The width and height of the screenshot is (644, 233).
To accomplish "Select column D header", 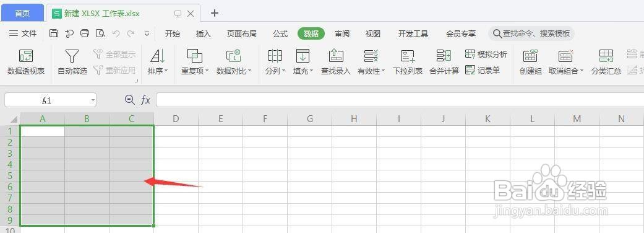I will pyautogui.click(x=176, y=119).
